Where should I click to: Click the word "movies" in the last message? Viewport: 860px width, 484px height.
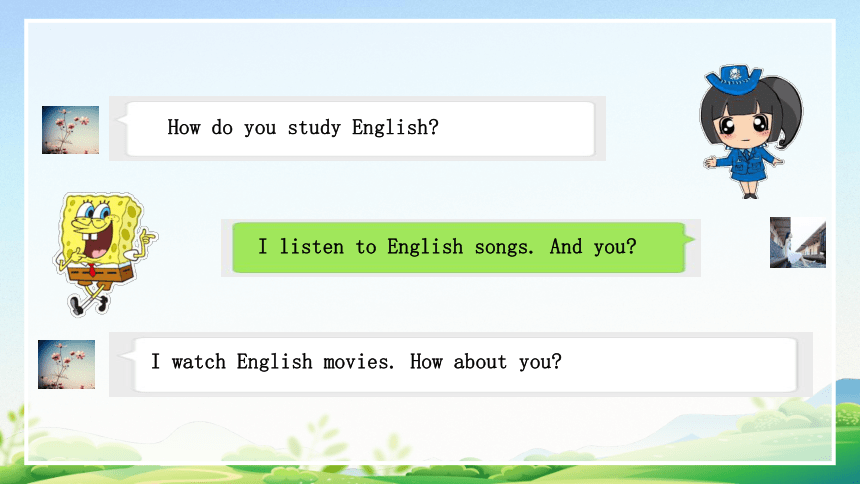tap(358, 362)
